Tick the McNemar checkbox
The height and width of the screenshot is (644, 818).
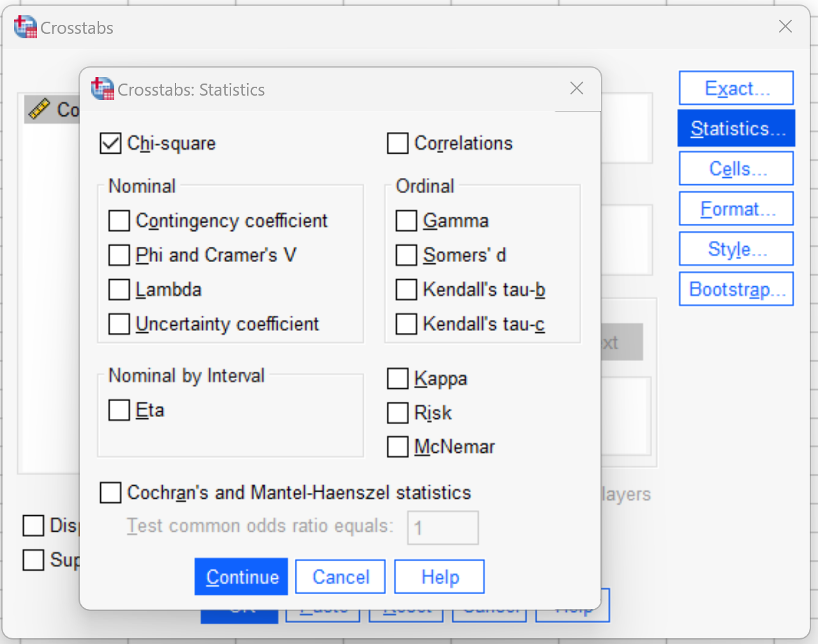tap(398, 447)
